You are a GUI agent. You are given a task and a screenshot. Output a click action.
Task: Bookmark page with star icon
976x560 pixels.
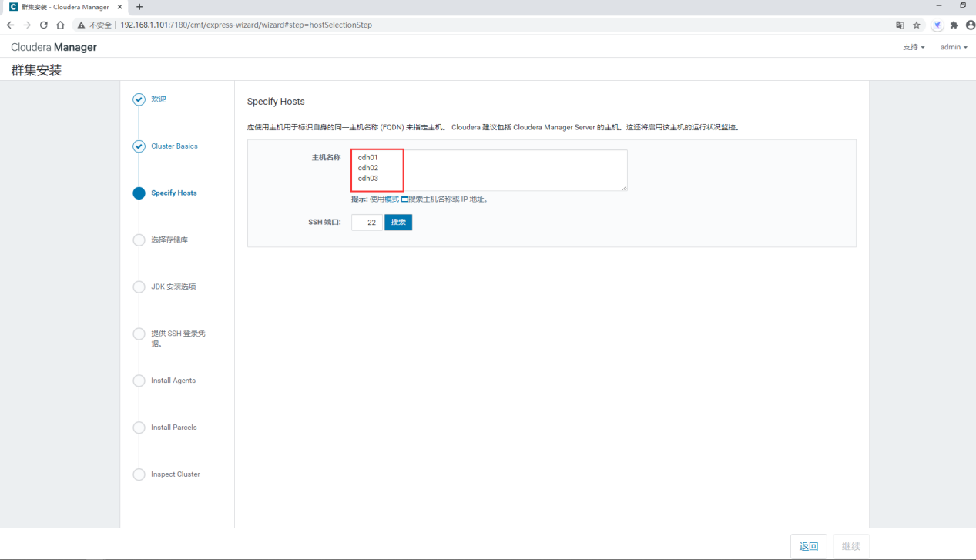coord(917,25)
